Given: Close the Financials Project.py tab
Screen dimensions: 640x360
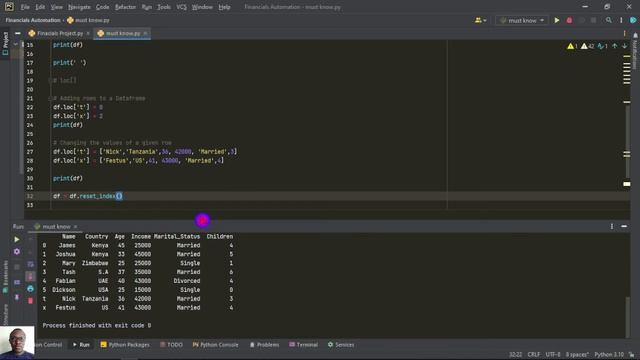Looking at the screenshot, I should pyautogui.click(x=88, y=33).
